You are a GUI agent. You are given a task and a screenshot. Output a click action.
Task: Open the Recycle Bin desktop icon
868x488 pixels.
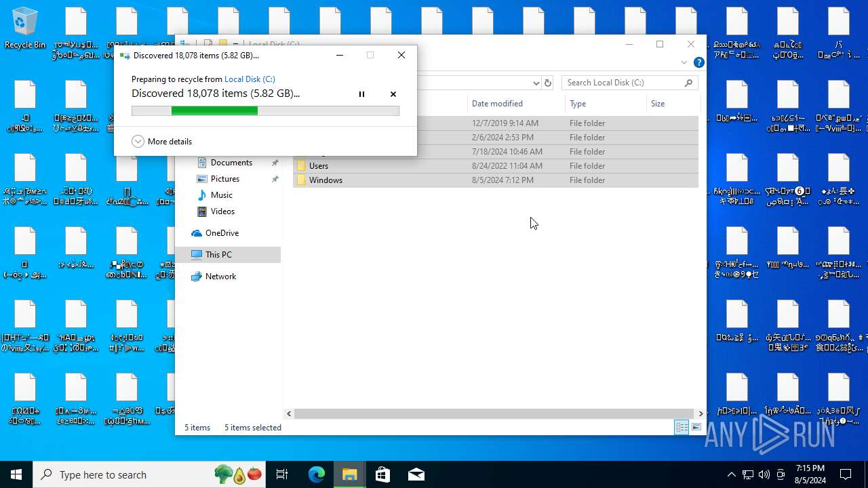point(25,28)
